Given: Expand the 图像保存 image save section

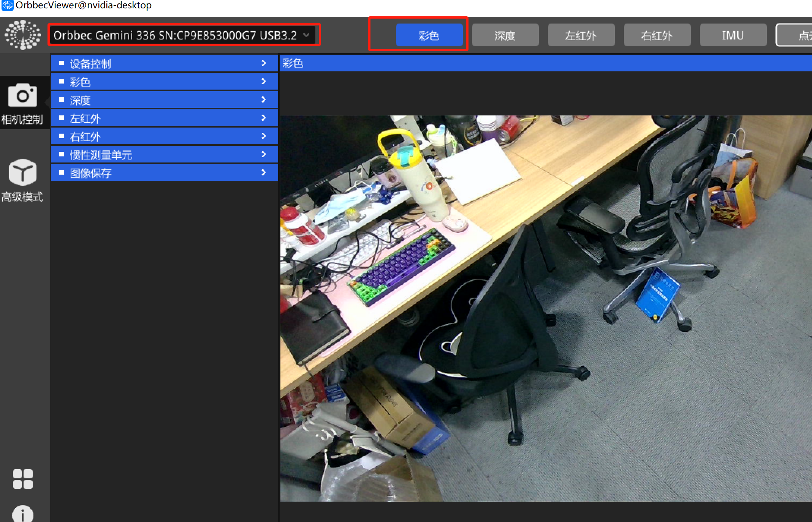Looking at the screenshot, I should pyautogui.click(x=164, y=173).
